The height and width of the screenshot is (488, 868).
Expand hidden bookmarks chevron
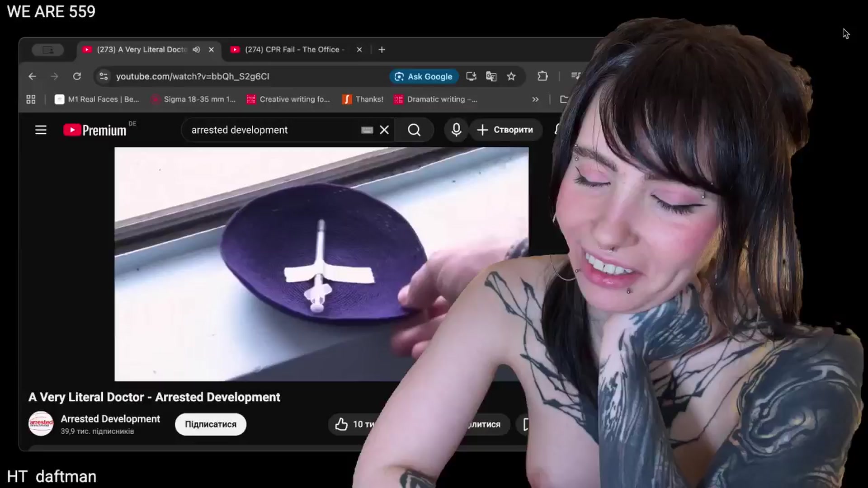click(535, 99)
